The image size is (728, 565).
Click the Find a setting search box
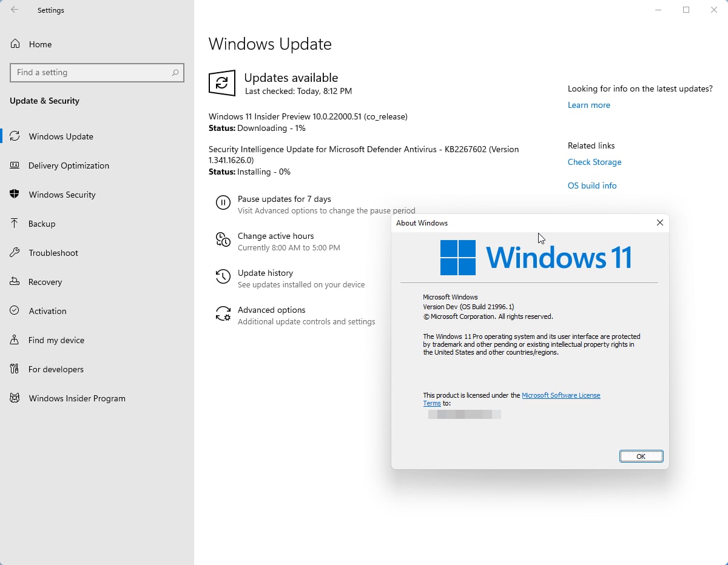click(x=97, y=72)
